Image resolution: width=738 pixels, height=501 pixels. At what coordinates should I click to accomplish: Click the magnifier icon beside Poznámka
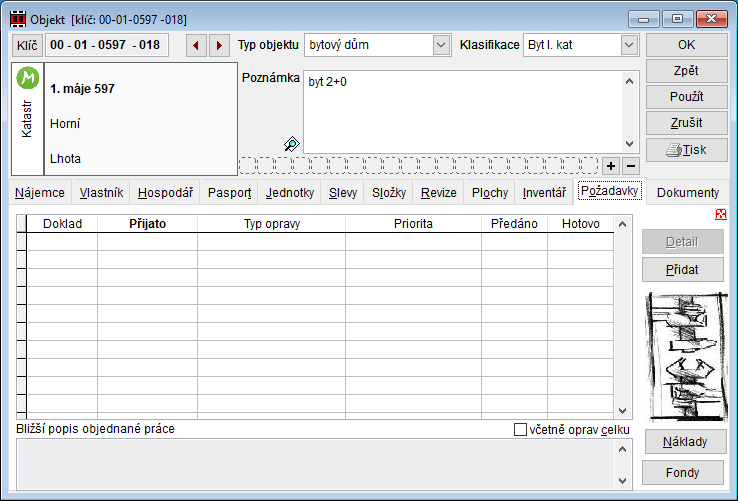tap(291, 144)
